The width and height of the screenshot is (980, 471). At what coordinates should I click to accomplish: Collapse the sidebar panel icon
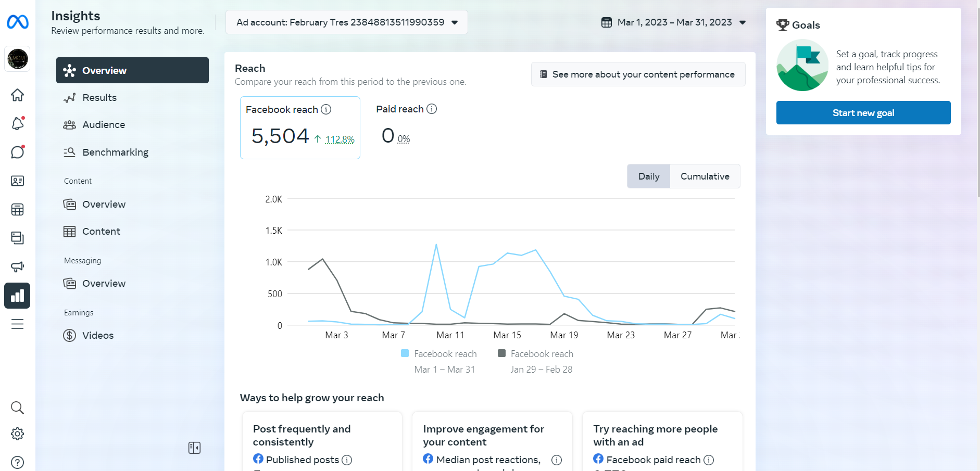tap(194, 448)
